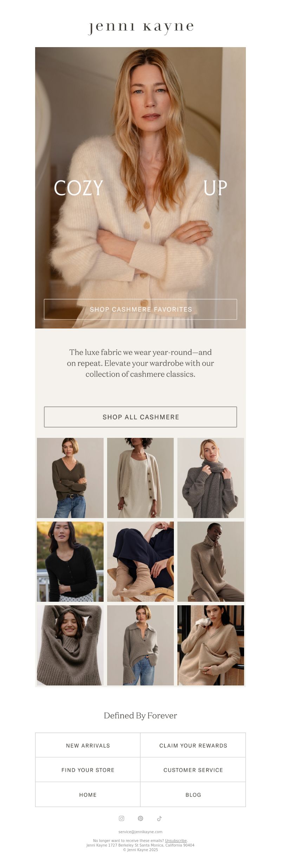Open the Pinterest icon in footer
Screen dimensions: 281x868
[x=140, y=818]
